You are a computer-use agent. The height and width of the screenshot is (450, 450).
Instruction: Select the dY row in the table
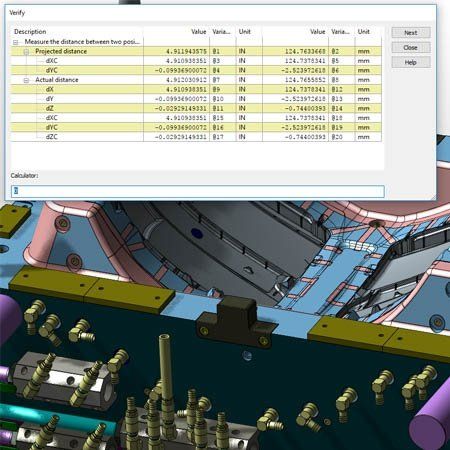click(x=196, y=99)
